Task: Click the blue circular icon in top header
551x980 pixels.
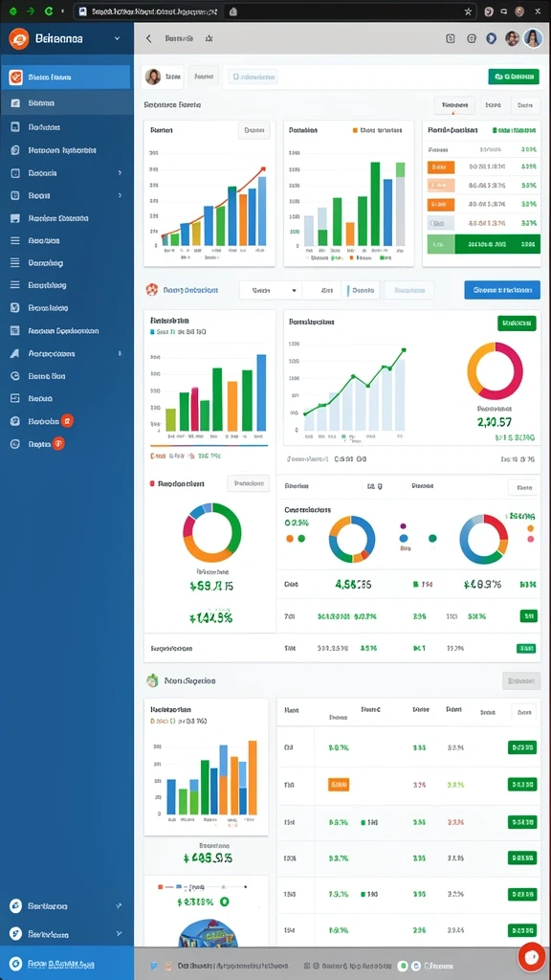Action: tap(491, 38)
